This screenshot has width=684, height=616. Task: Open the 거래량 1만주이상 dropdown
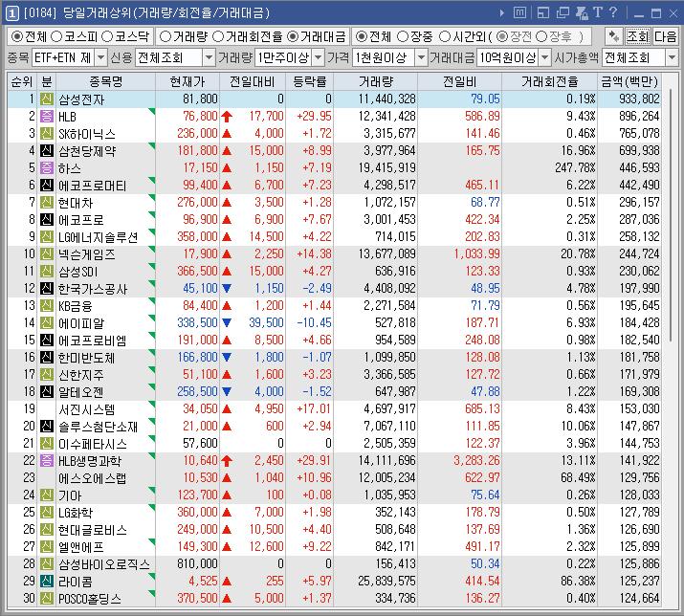[x=319, y=57]
